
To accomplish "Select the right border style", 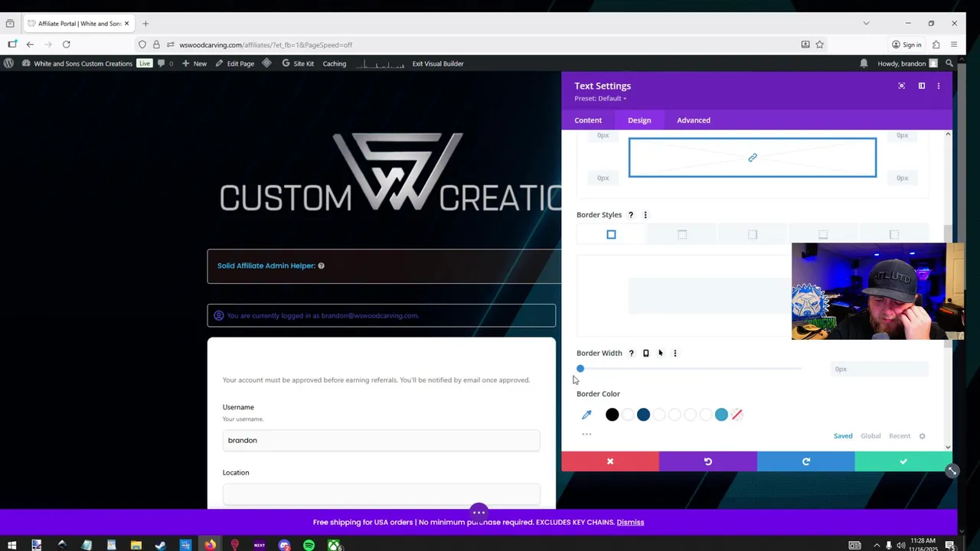I will point(753,234).
